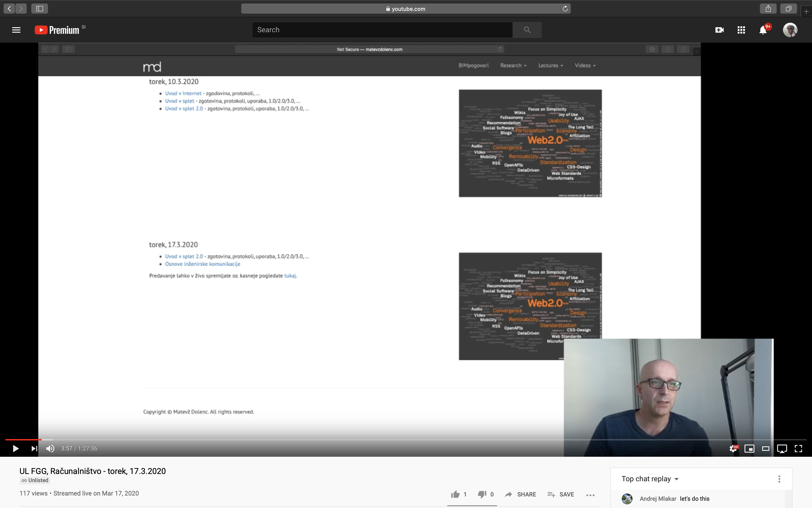This screenshot has height=508, width=812.
Task: Click Uvod v Internet link
Action: (x=183, y=93)
